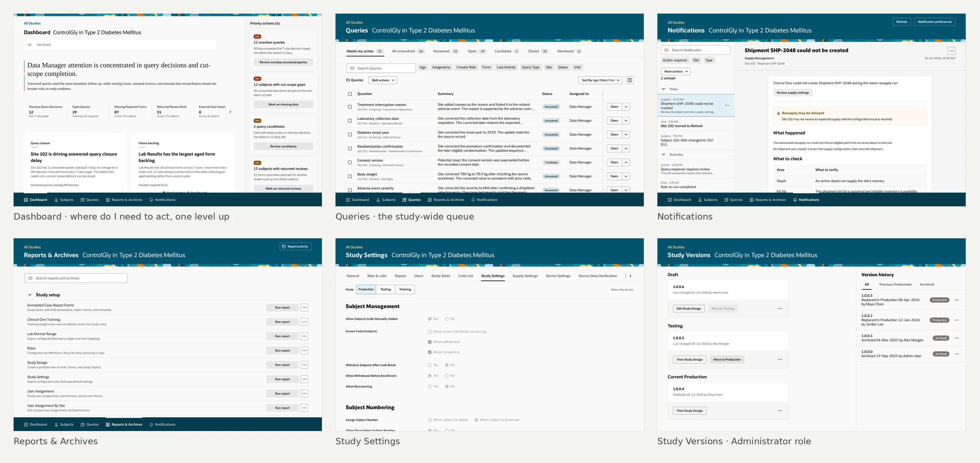
Task: Open the three-dot menu for production version 1.0.0.4
Action: [780, 411]
